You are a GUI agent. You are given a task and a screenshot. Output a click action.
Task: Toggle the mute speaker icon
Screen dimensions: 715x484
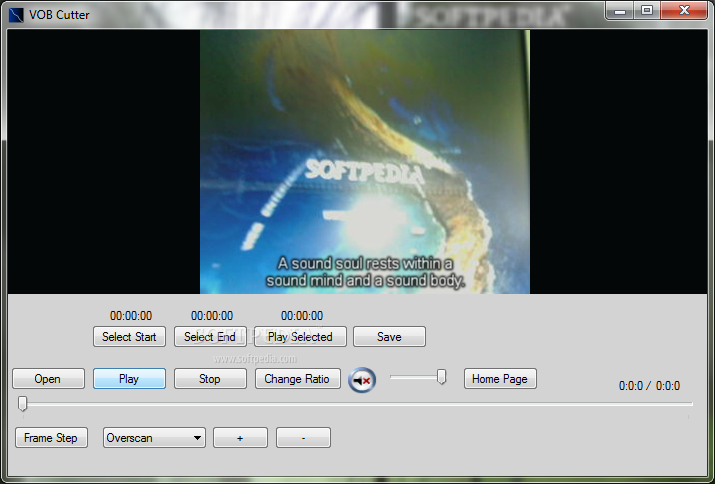tap(362, 380)
